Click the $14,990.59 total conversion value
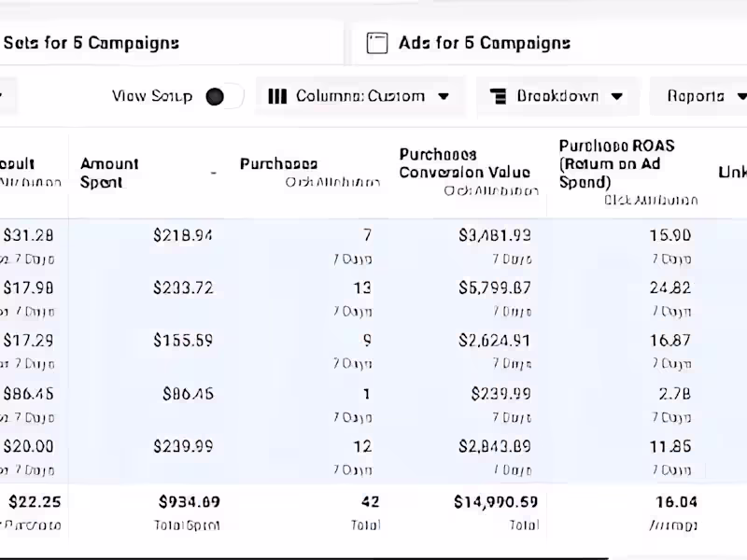The width and height of the screenshot is (747, 560). click(496, 502)
